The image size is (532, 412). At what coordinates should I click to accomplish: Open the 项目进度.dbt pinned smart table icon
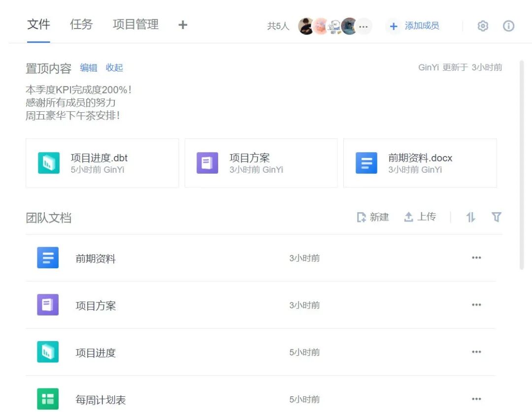click(x=48, y=162)
